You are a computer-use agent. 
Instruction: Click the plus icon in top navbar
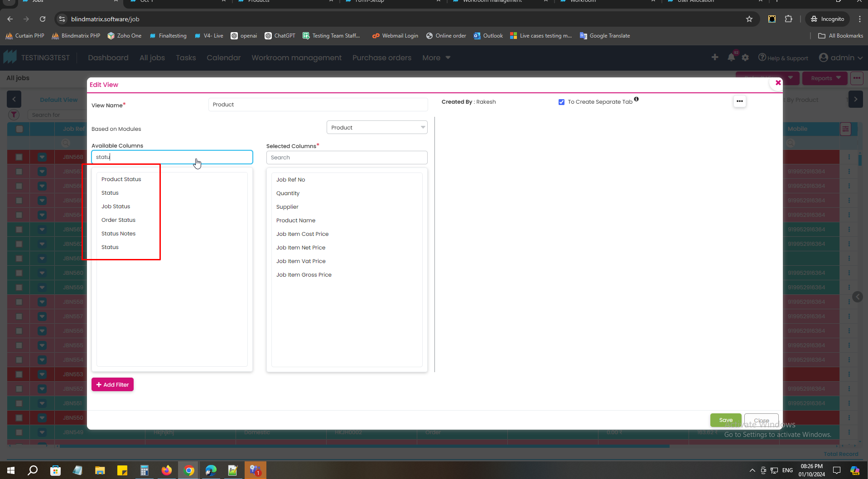pos(715,57)
